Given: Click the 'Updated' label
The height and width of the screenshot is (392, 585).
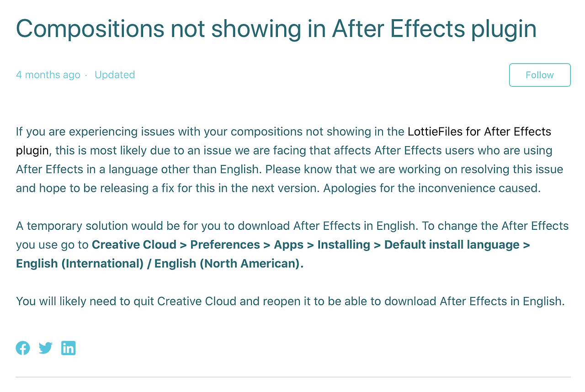Looking at the screenshot, I should tap(115, 75).
